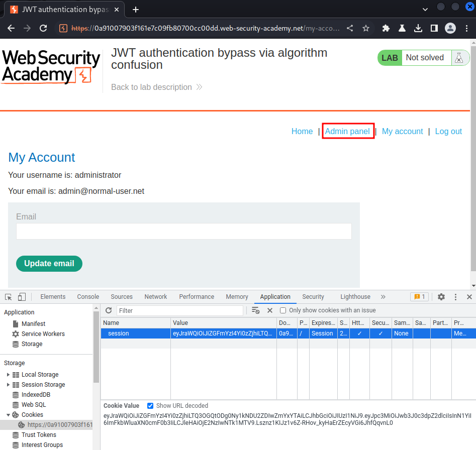Bookmark this page with the star icon
Image resolution: width=476 pixels, height=450 pixels.
[x=366, y=28]
